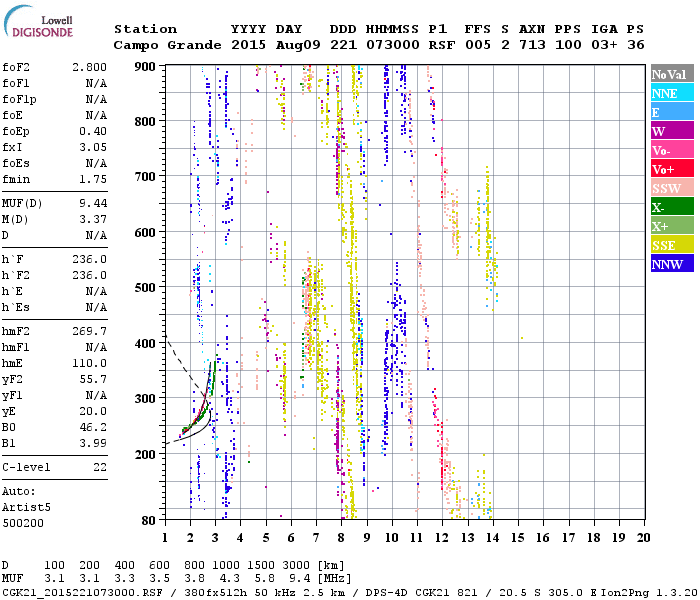Click the time value 073000
Image resolution: width=700 pixels, height=600 pixels.
coord(392,45)
